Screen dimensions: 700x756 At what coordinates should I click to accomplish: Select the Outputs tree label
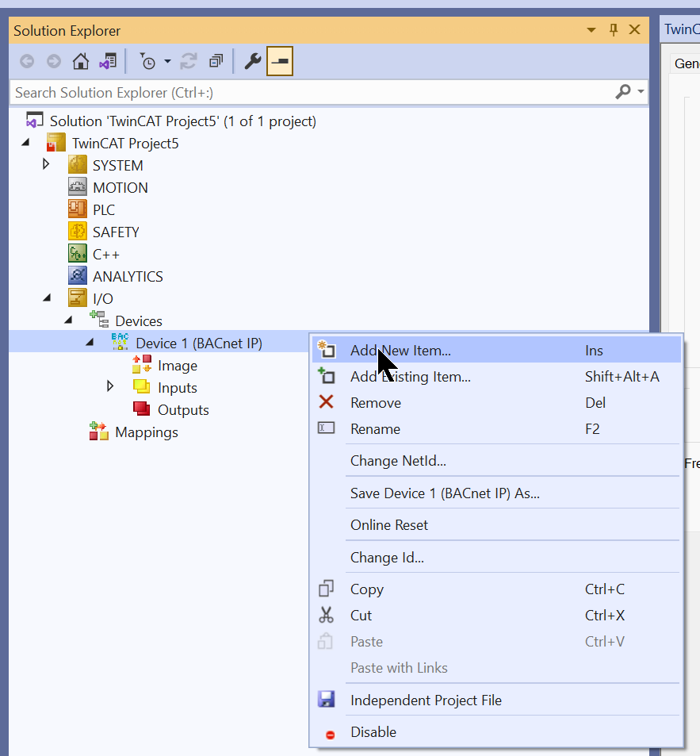tap(184, 410)
